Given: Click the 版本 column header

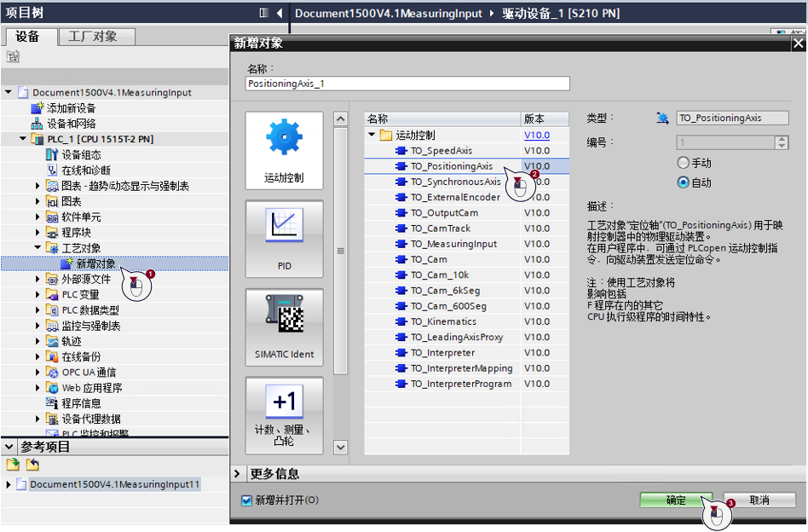Looking at the screenshot, I should 545,119.
